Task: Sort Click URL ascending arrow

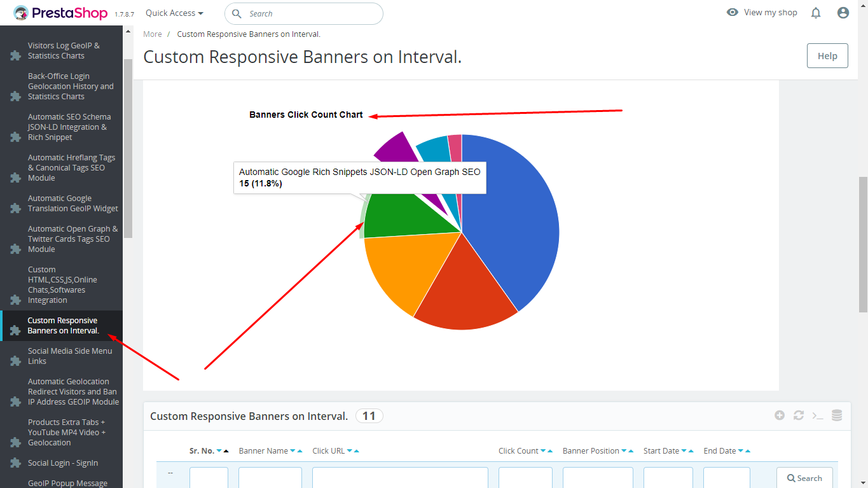Action: [x=357, y=451]
